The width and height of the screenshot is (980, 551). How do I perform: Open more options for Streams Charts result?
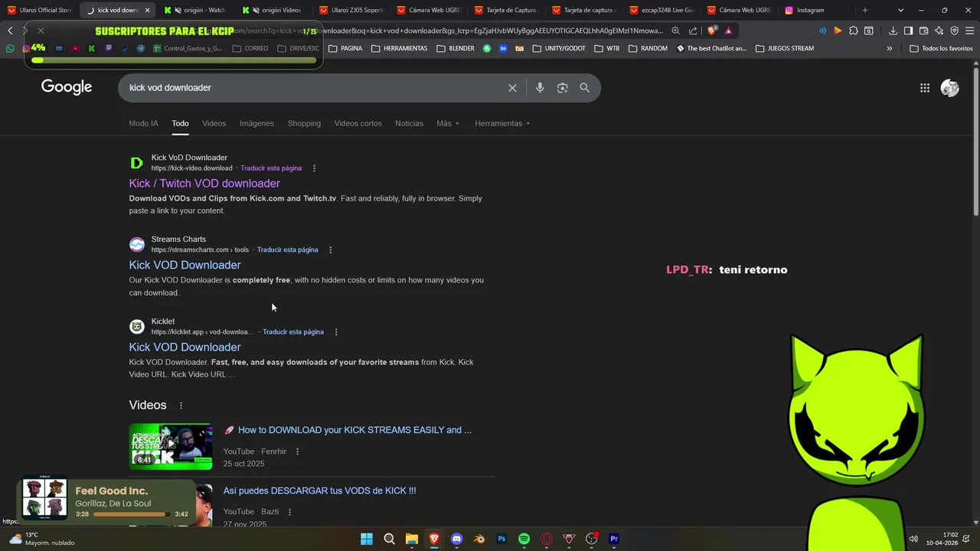click(330, 250)
